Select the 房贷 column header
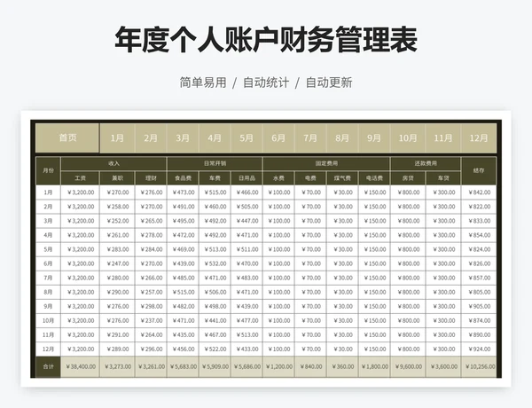This screenshot has width=532, height=408. 408,178
